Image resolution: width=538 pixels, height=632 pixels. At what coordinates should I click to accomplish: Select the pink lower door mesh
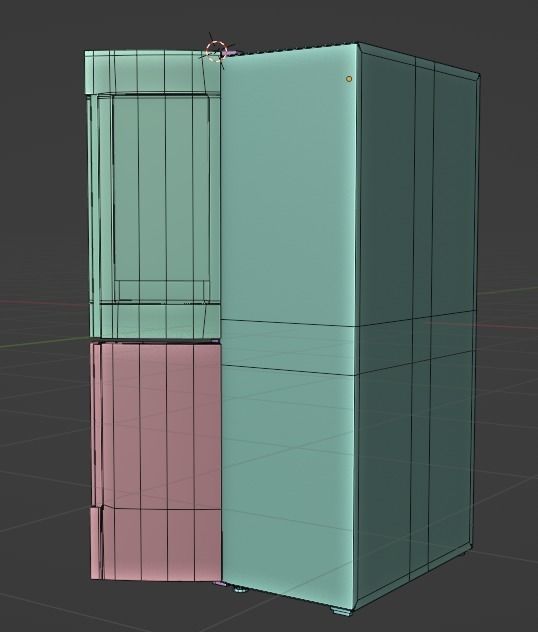point(156,461)
